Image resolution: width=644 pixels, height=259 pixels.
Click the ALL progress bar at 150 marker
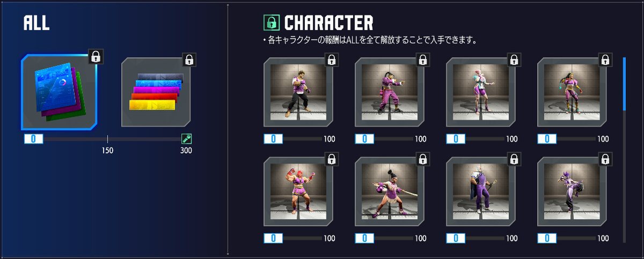click(x=107, y=139)
